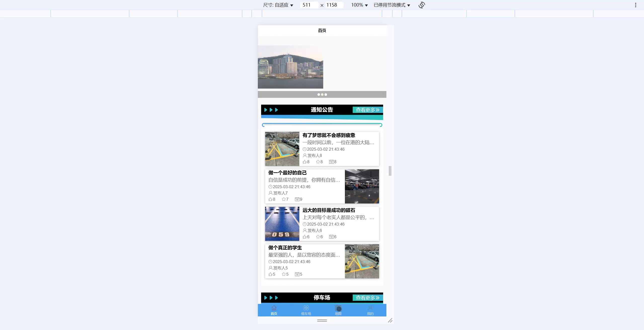Click 查看更多 in 通知公告 header
The width and height of the screenshot is (644, 330).
(368, 110)
